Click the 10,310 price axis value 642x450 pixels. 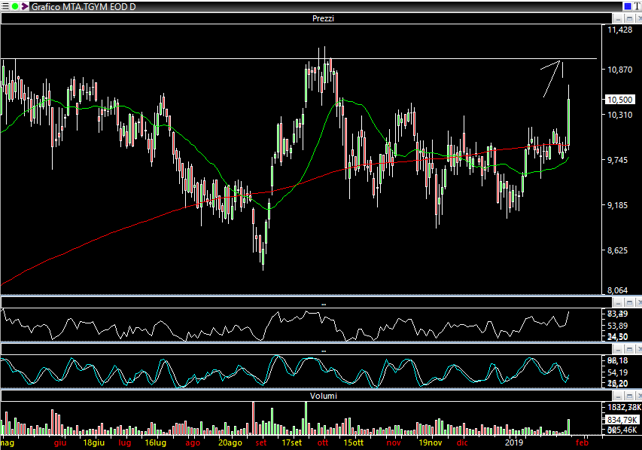[x=619, y=115]
